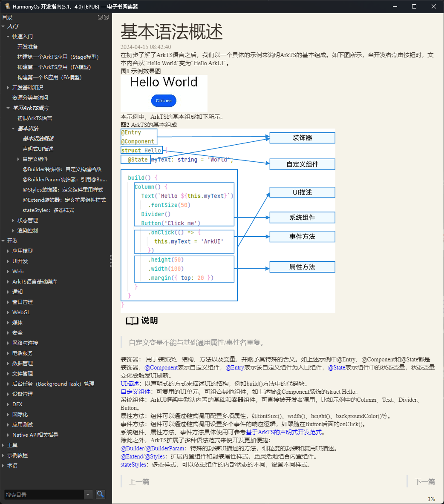This screenshot has width=444, height=504.
Task: Select 网络与连接 entry
Action: (x=25, y=343)
